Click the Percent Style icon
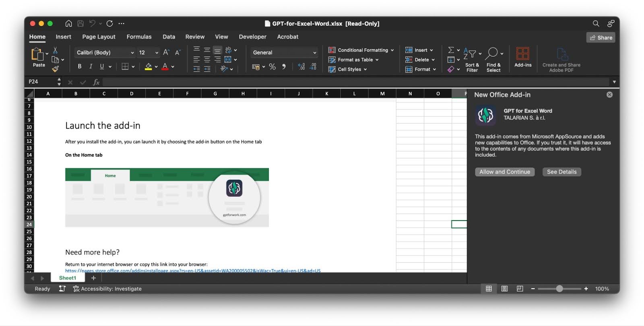This screenshot has width=644, height=326. 272,67
